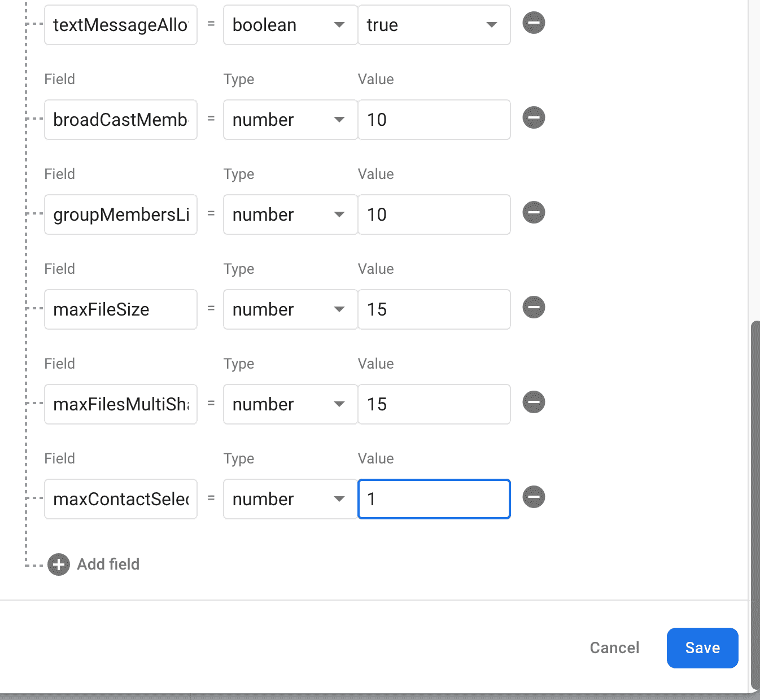Click the maxFilesMultiShare value box
Viewport: 760px width, 700px height.
click(434, 404)
